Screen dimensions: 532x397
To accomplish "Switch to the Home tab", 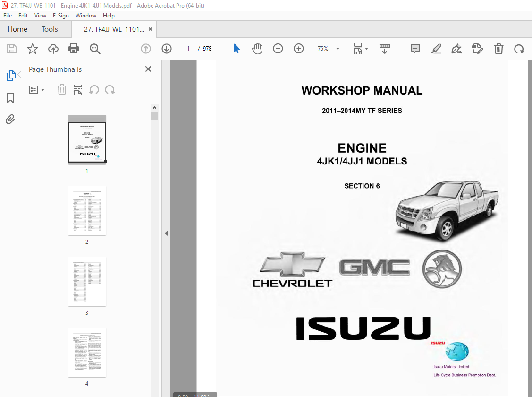I will (17, 29).
